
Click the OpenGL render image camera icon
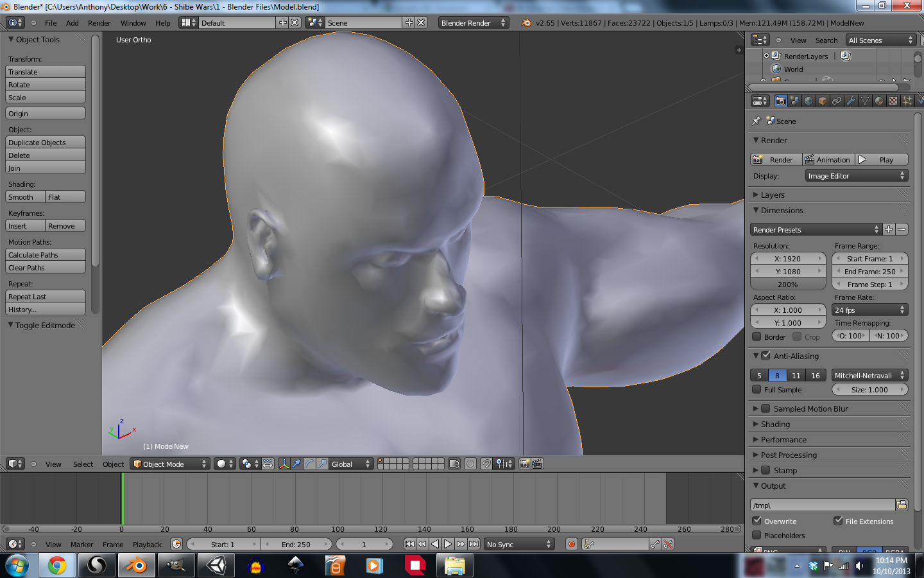(x=524, y=464)
